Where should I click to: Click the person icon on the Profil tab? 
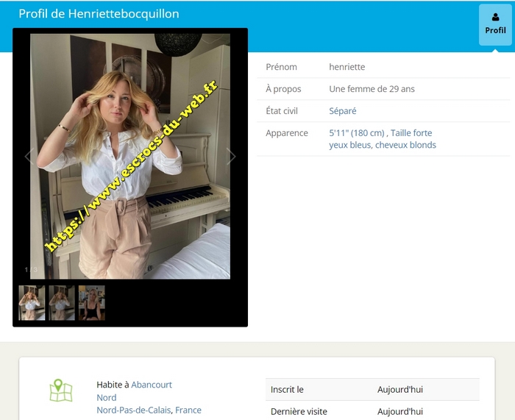495,17
